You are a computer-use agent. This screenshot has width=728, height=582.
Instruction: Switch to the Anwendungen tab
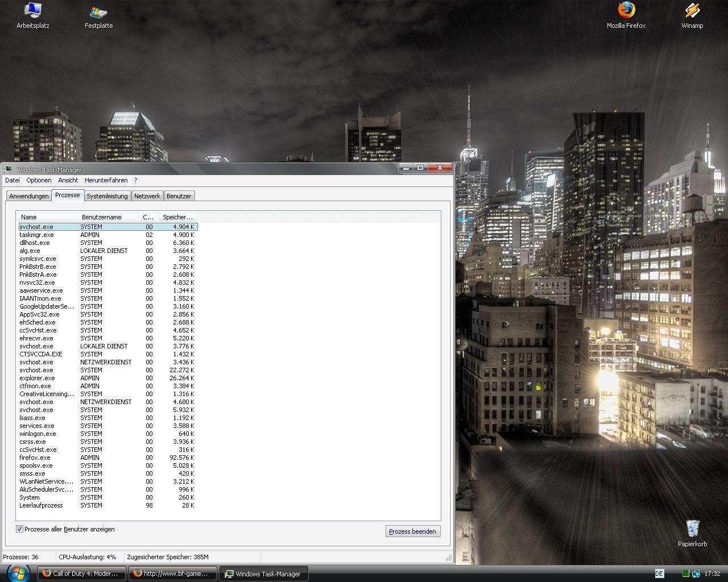pos(29,196)
